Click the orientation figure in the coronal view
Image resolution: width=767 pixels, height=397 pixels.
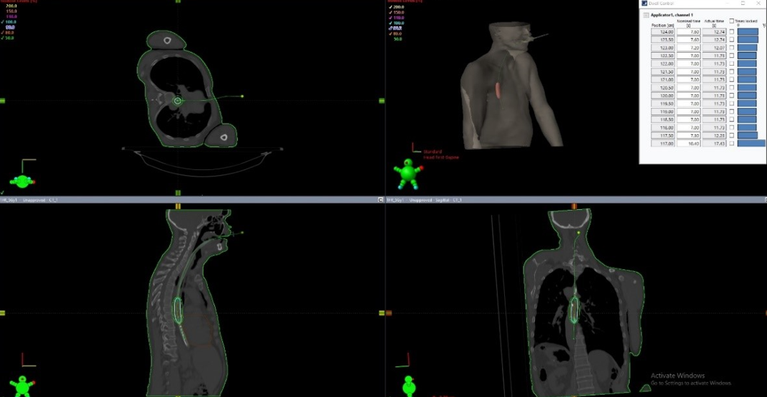[409, 385]
